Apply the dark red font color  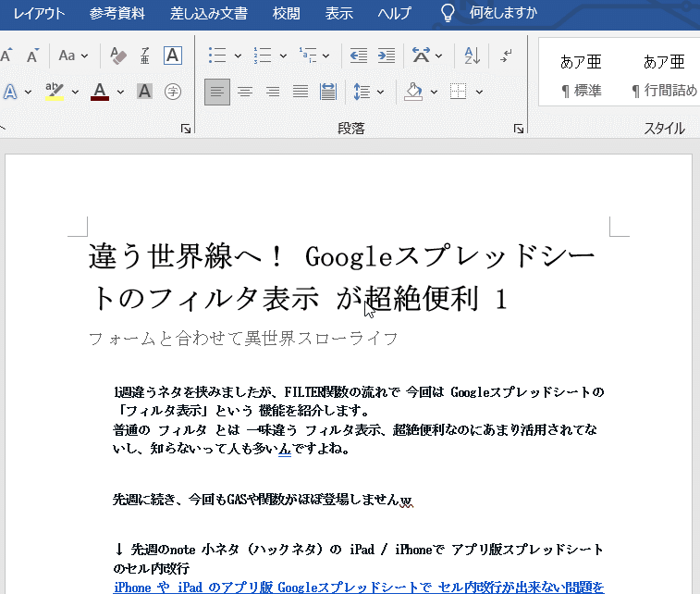(x=100, y=92)
